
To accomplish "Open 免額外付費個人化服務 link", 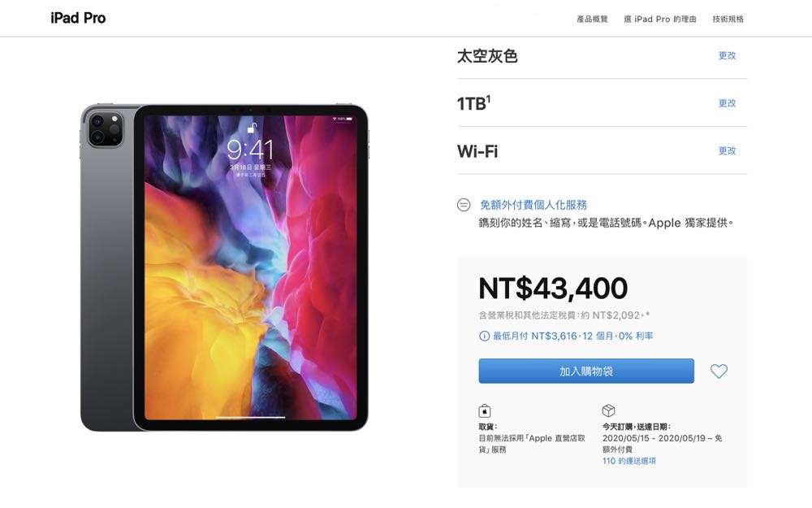I will click(533, 205).
